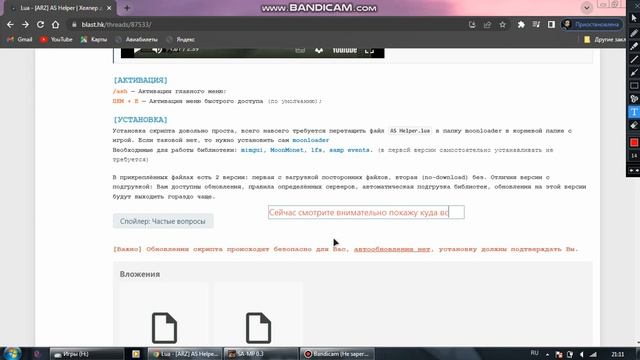Change the drawing size value 14
640x360 pixels.
pos(634,156)
